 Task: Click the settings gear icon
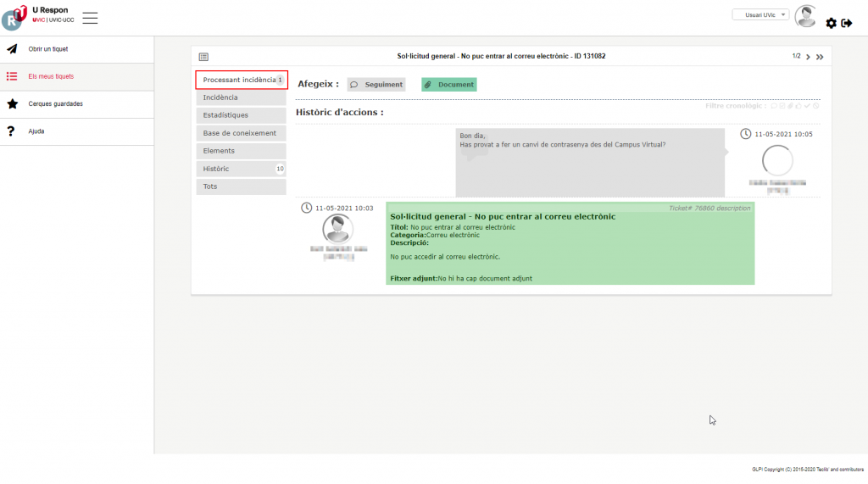coord(831,23)
